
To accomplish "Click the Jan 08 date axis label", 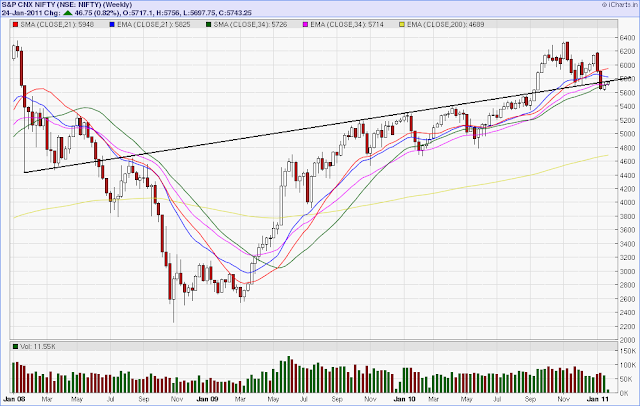I will point(14,399).
